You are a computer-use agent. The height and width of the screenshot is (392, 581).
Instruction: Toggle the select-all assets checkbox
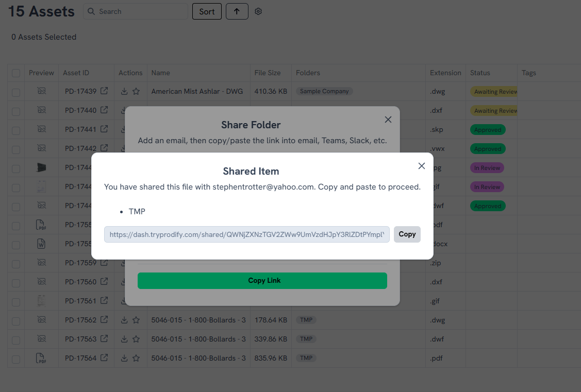(16, 73)
